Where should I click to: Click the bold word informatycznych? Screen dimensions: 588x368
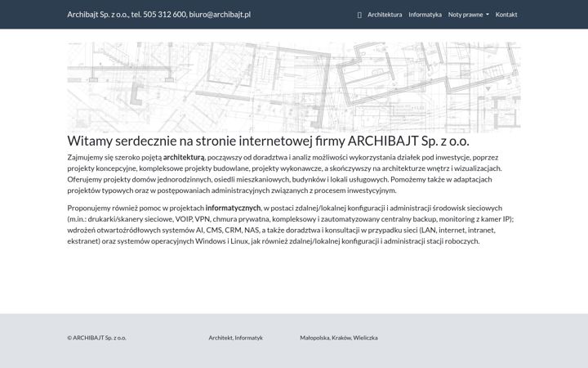point(233,208)
